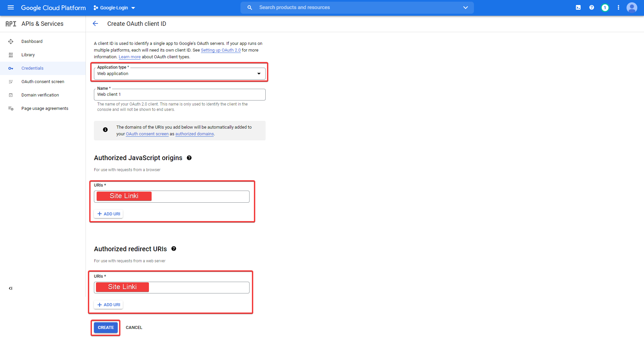The width and height of the screenshot is (644, 341).
Task: Click the Application type dropdown arrow
Action: coord(259,74)
